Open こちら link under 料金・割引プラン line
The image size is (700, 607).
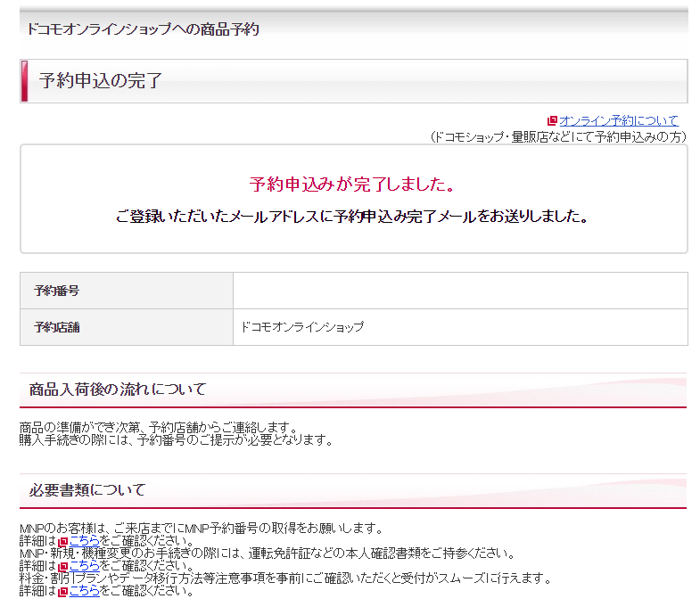coord(85,591)
